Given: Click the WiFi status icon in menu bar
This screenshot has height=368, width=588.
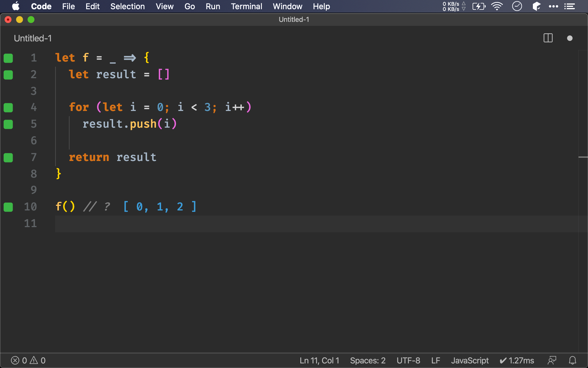Looking at the screenshot, I should pyautogui.click(x=496, y=6).
